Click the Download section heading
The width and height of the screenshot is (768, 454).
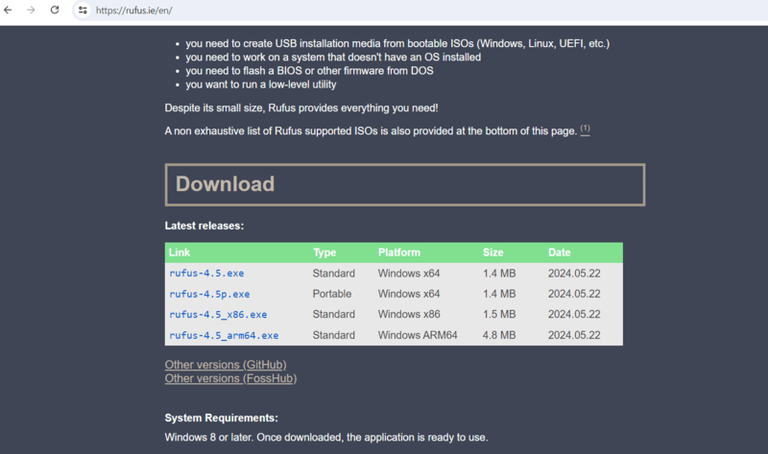tap(225, 184)
